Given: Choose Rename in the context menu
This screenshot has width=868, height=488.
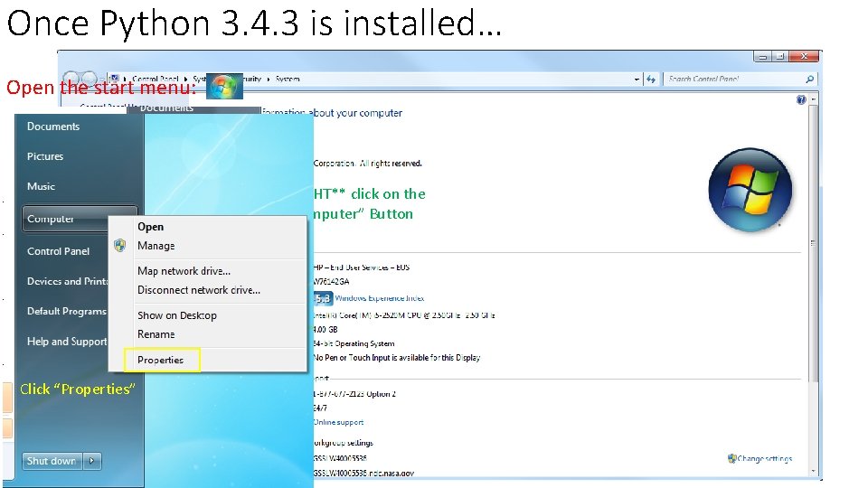Looking at the screenshot, I should pos(156,334).
